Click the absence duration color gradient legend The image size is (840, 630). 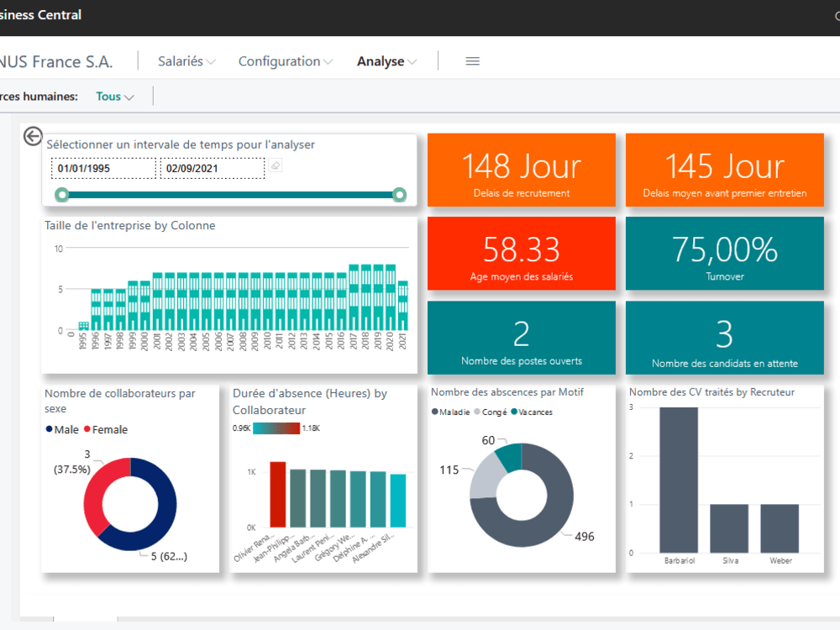coord(276,428)
